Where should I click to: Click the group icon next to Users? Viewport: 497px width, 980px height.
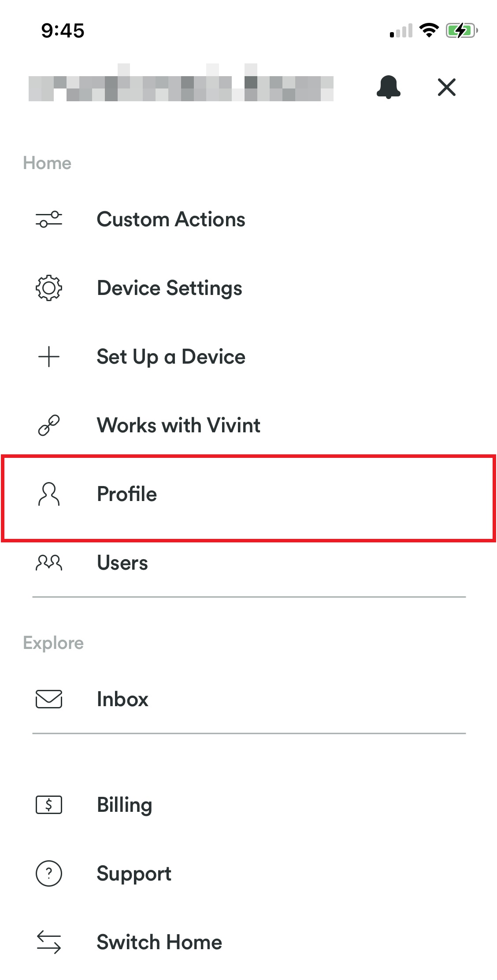(48, 563)
